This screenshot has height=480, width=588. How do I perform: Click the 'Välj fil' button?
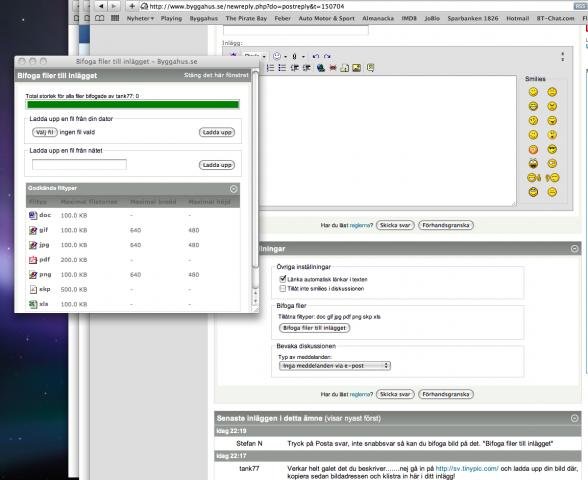tap(45, 132)
